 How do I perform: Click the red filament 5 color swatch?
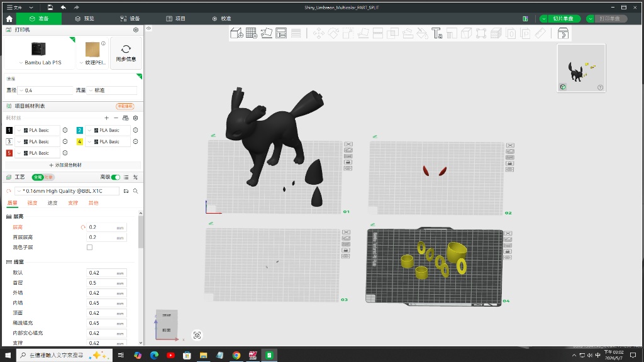coord(9,153)
